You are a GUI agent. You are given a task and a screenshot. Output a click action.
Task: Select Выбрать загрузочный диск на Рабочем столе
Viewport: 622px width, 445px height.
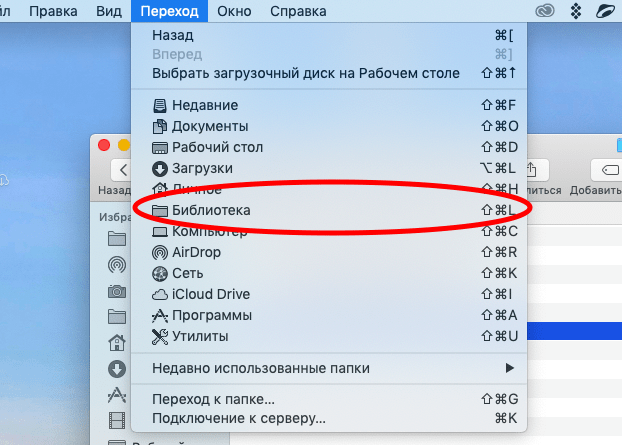click(329, 73)
